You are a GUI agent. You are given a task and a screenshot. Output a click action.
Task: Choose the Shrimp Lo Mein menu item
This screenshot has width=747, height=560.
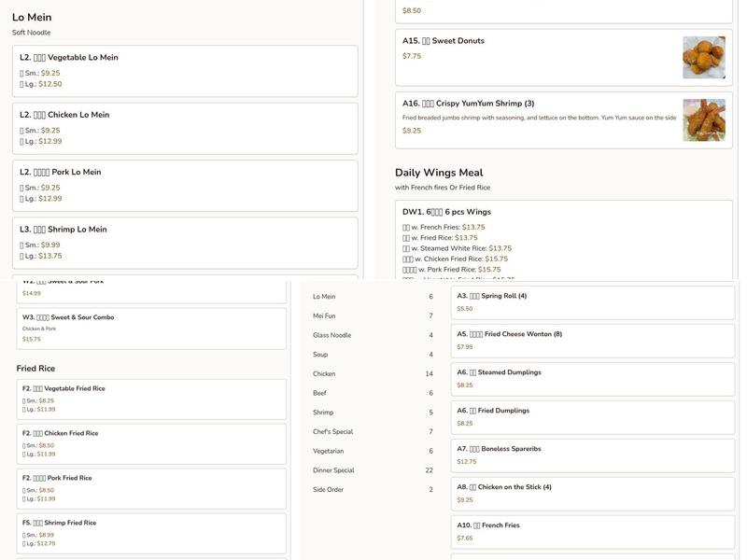pyautogui.click(x=185, y=243)
